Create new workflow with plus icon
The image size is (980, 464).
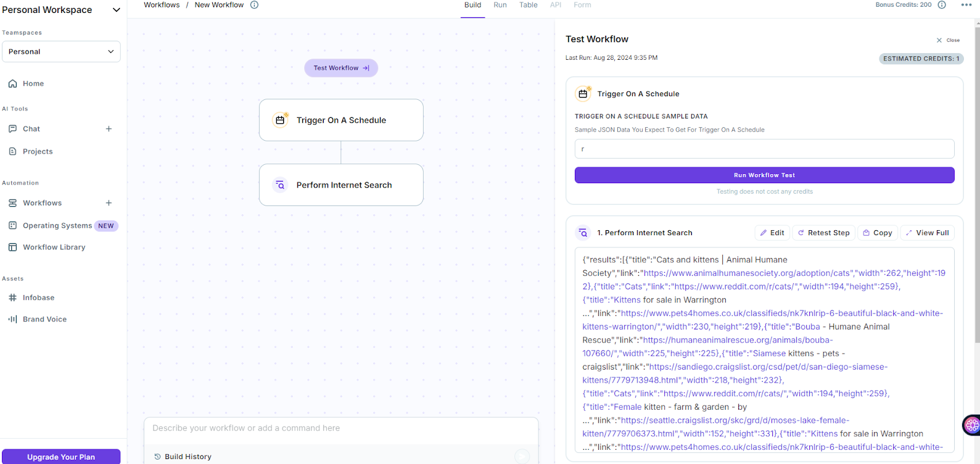(109, 203)
